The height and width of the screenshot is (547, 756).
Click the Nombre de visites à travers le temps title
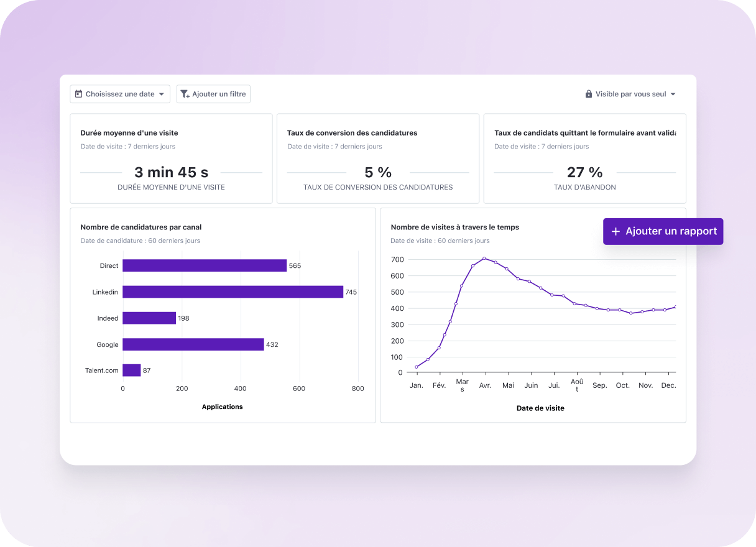coord(455,227)
